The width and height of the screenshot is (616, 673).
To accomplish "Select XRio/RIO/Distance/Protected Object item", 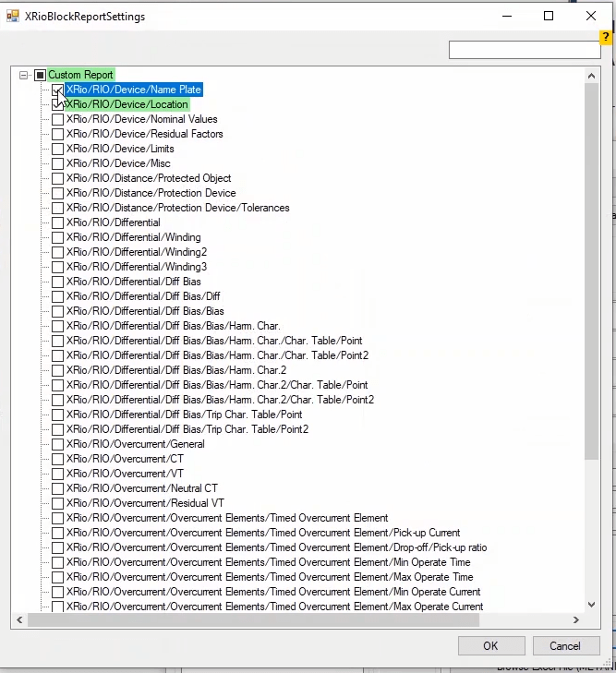I will tap(148, 178).
